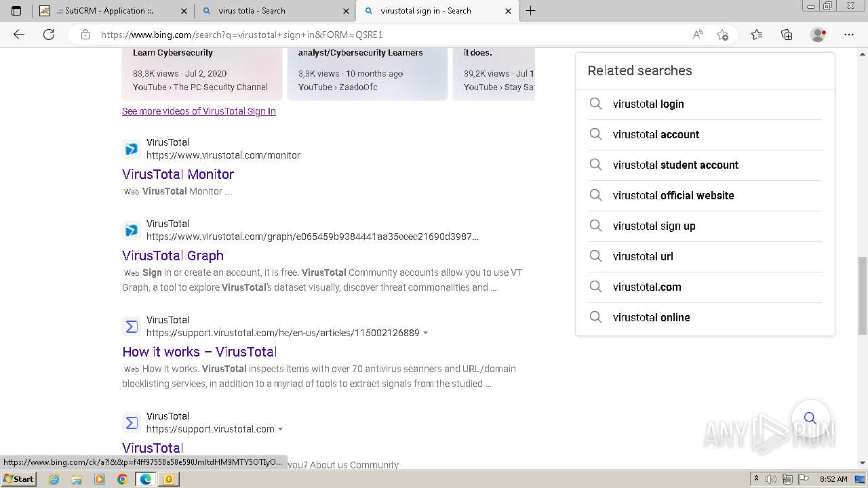
Task: Click the search icon beside virustotal online
Action: (595, 317)
